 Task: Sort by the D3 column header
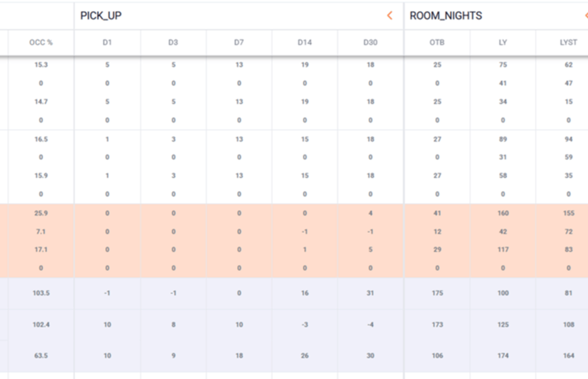(173, 43)
